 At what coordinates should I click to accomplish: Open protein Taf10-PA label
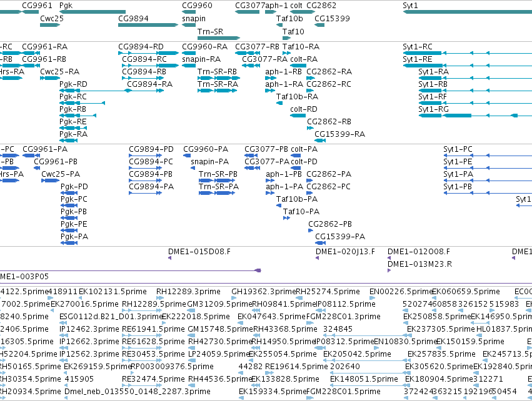(301, 212)
